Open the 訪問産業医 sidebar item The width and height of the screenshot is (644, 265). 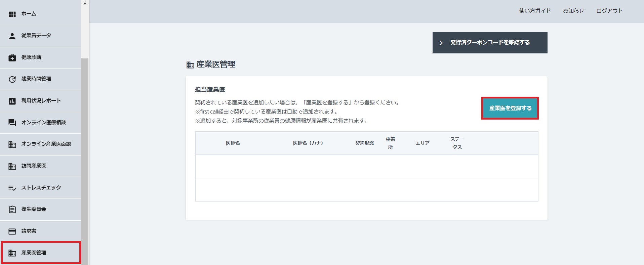coord(34,166)
